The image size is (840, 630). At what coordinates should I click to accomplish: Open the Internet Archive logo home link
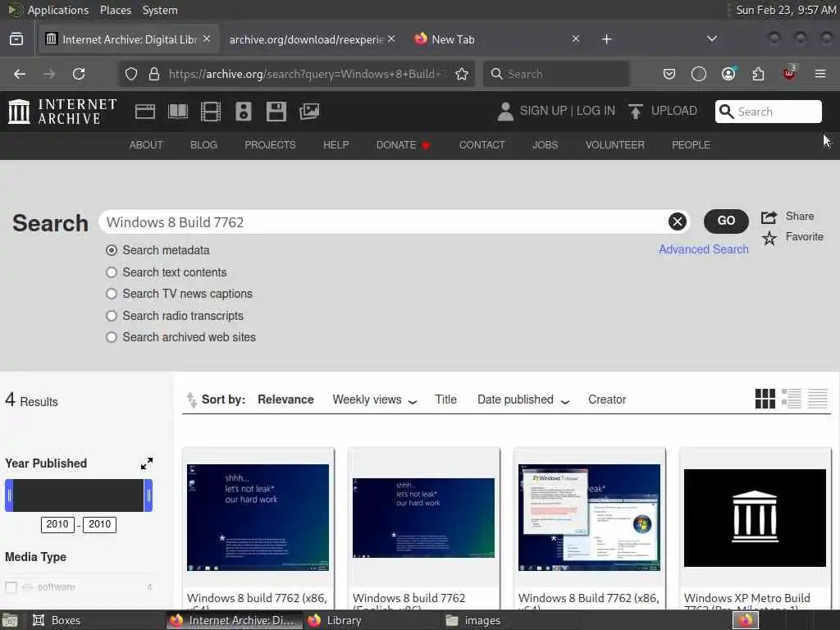[x=62, y=112]
